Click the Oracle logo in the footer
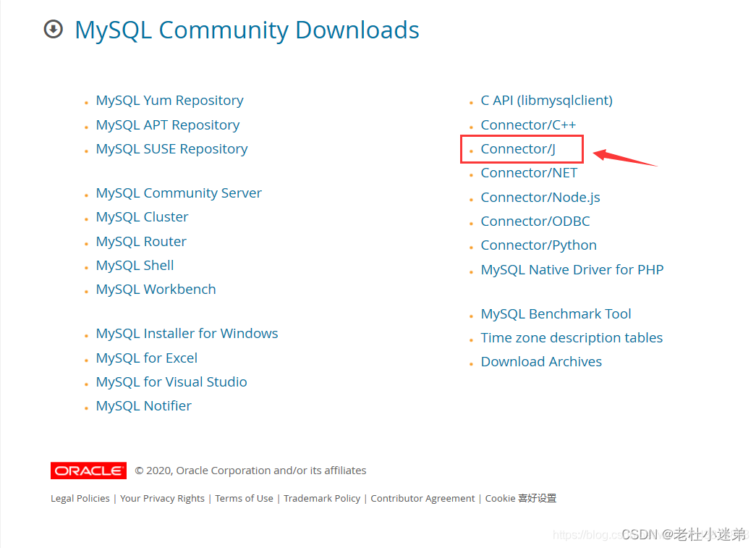 (x=89, y=471)
